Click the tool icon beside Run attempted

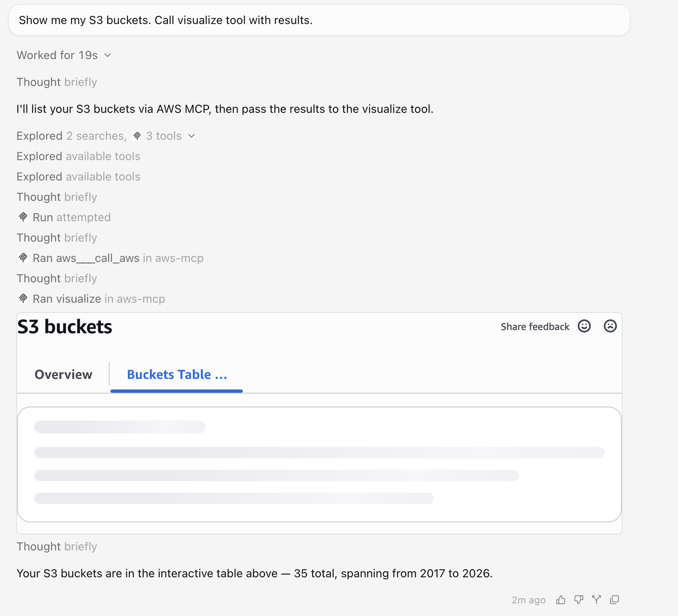coord(23,217)
